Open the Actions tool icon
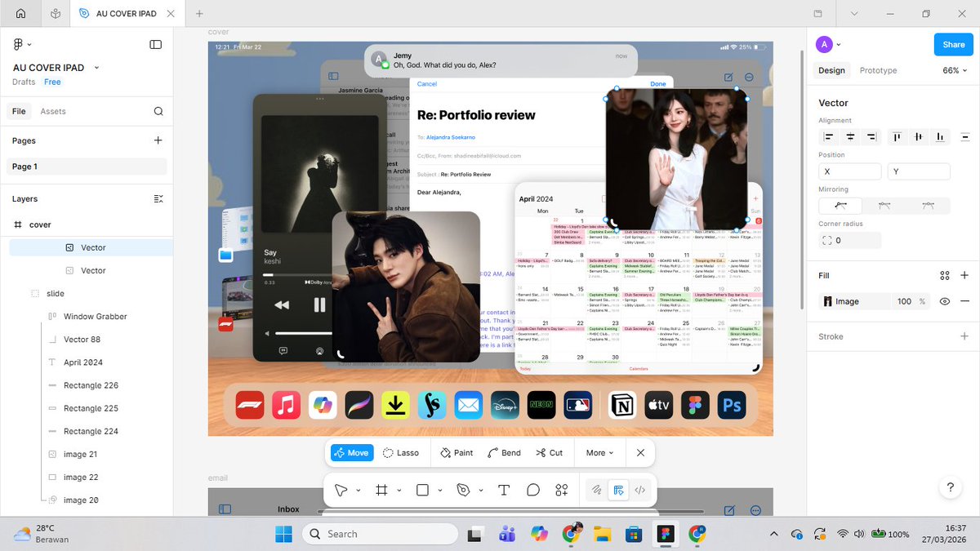 [561, 490]
